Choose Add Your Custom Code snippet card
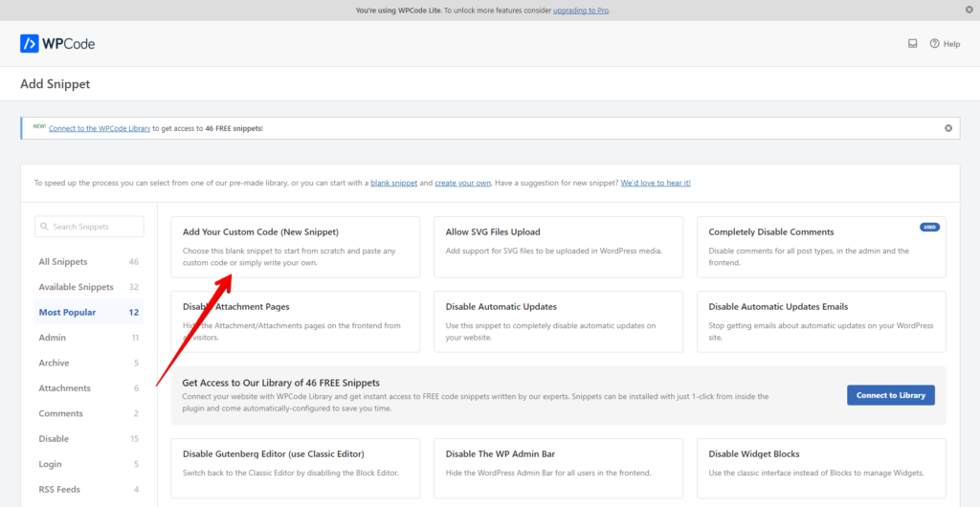 click(x=296, y=247)
